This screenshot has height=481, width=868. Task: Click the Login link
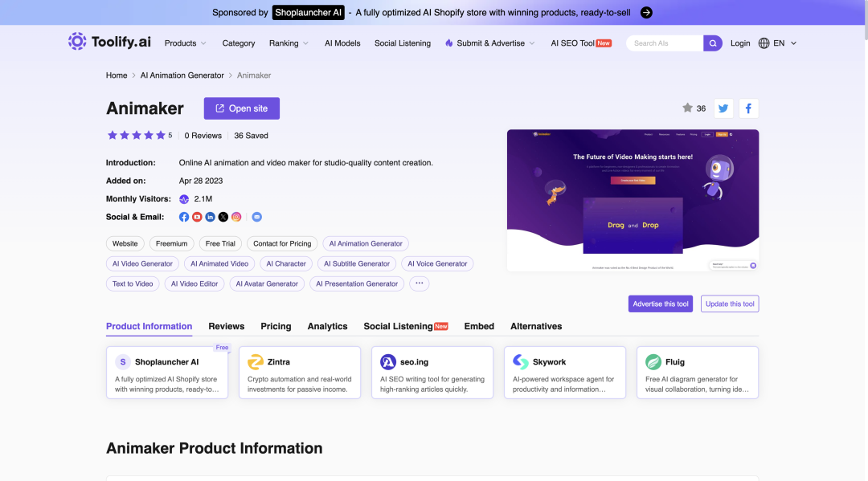[740, 43]
